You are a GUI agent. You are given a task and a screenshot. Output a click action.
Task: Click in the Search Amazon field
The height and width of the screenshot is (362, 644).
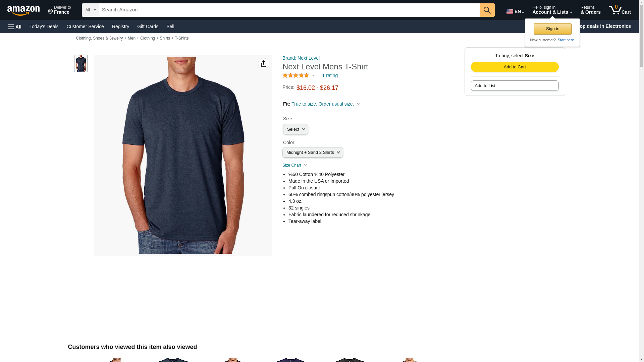pyautogui.click(x=289, y=10)
